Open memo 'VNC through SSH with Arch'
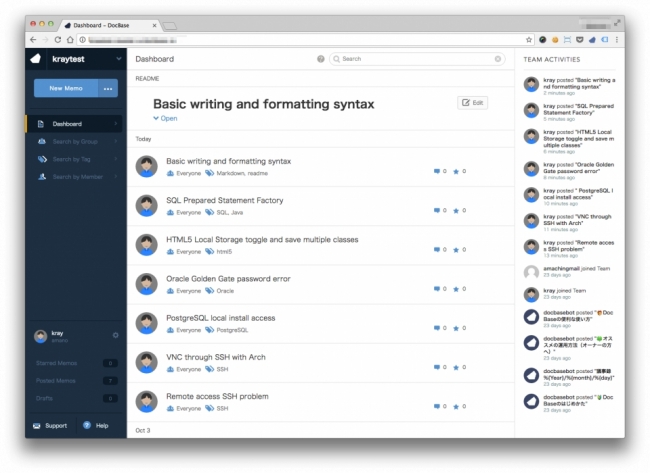This screenshot has height=473, width=650. (216, 357)
